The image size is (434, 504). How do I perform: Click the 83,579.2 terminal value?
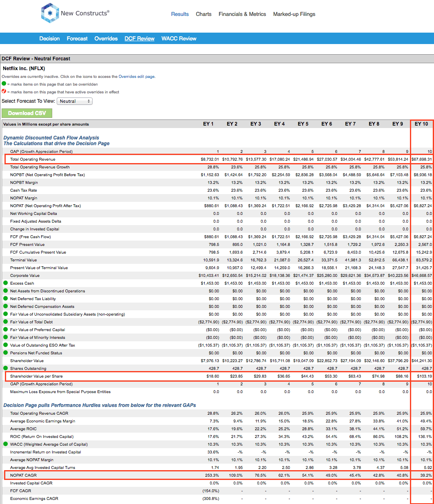[424, 260]
